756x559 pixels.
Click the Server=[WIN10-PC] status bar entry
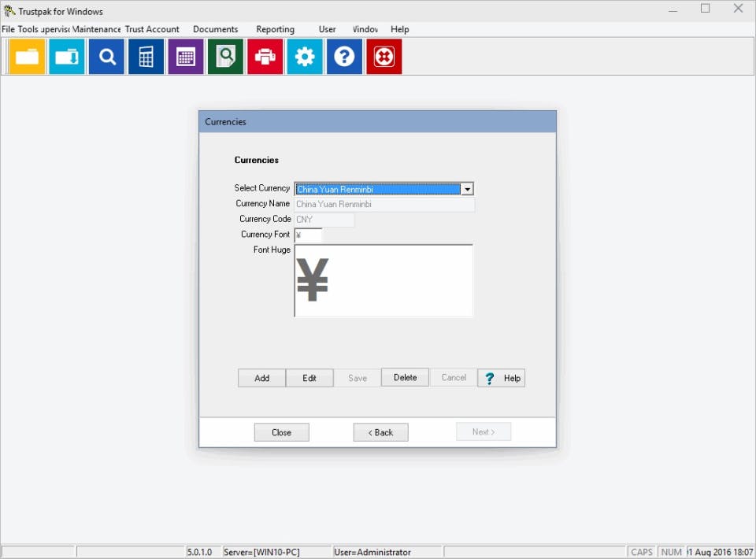pyautogui.click(x=277, y=552)
